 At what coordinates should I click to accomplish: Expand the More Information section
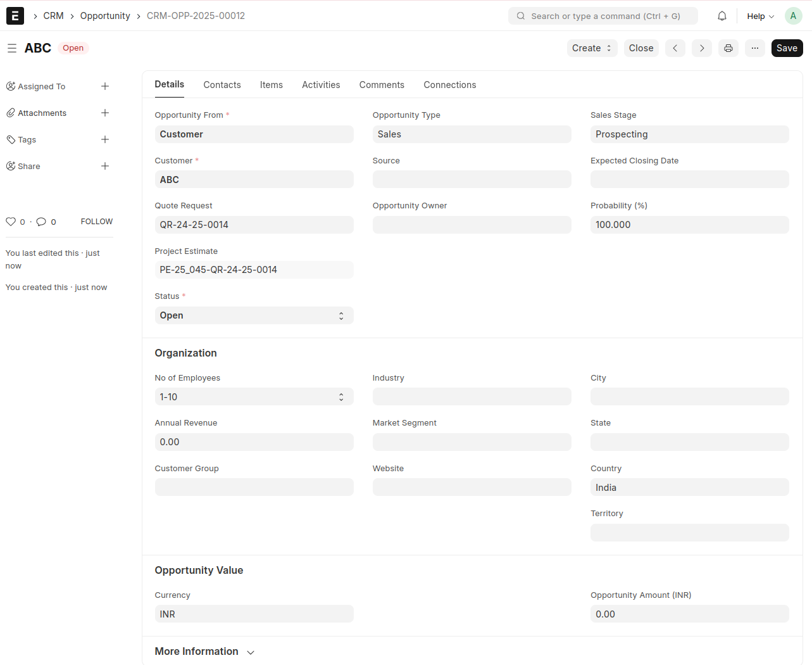point(204,652)
